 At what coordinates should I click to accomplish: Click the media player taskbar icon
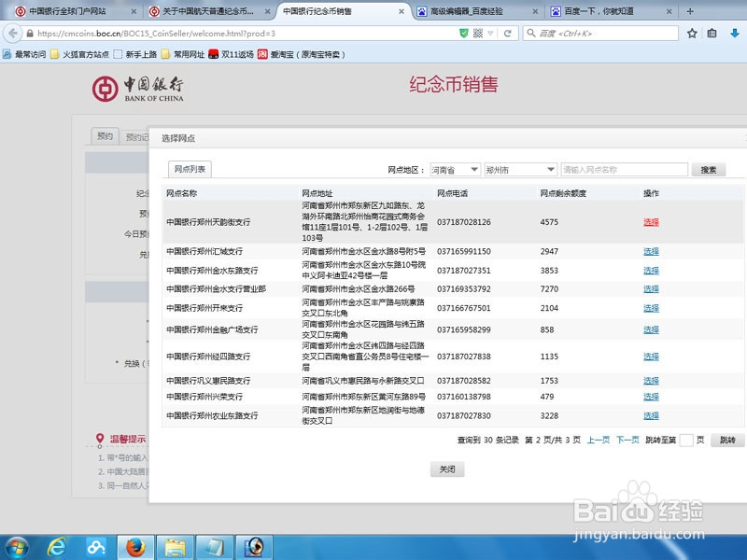pyautogui.click(x=254, y=548)
